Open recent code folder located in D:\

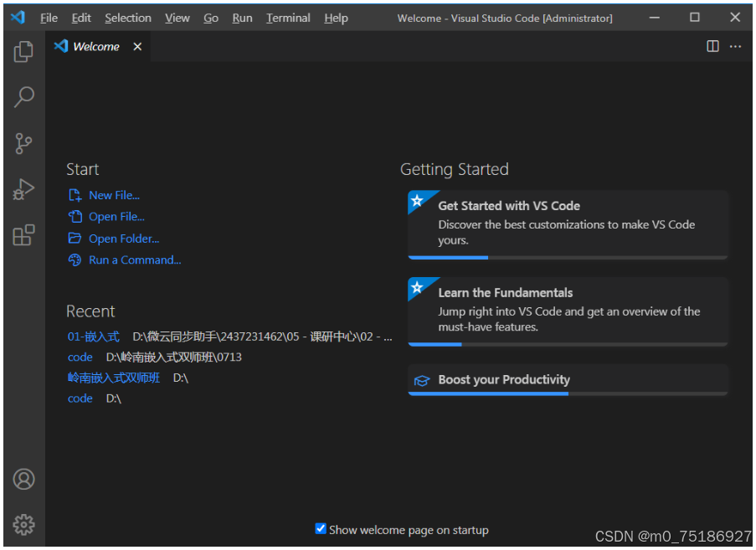[x=80, y=398]
